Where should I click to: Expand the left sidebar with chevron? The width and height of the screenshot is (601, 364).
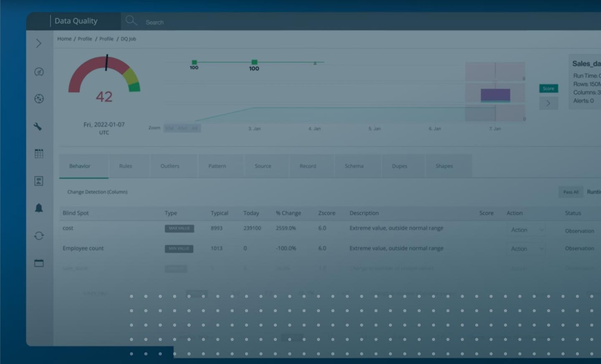[x=39, y=43]
